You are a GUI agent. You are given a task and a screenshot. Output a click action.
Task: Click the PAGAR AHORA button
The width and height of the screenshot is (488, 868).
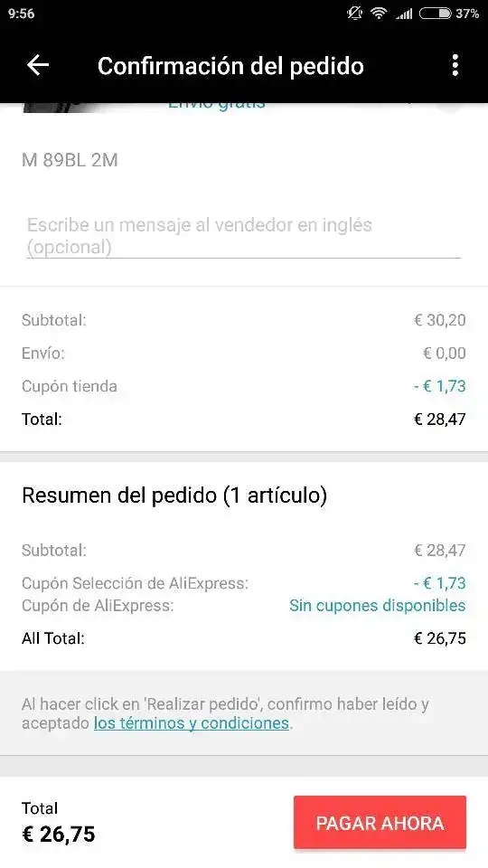[x=380, y=822]
